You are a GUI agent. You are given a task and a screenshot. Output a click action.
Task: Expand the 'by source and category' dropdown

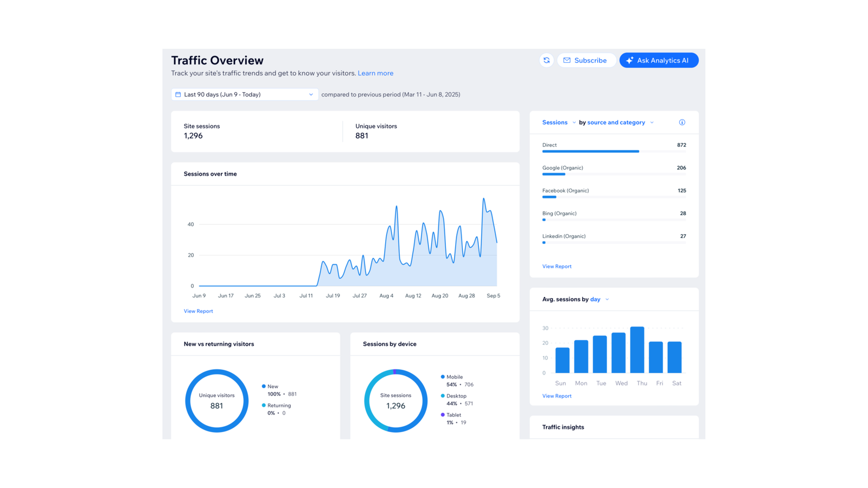click(x=616, y=122)
